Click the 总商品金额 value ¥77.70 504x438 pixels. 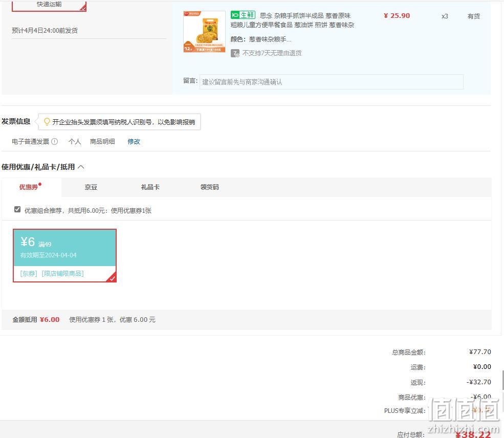[480, 352]
